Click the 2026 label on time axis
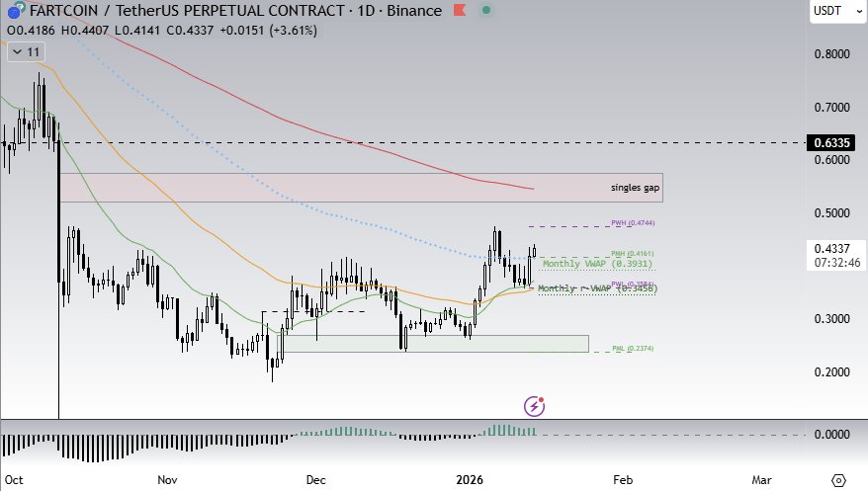The image size is (868, 491). tap(470, 480)
